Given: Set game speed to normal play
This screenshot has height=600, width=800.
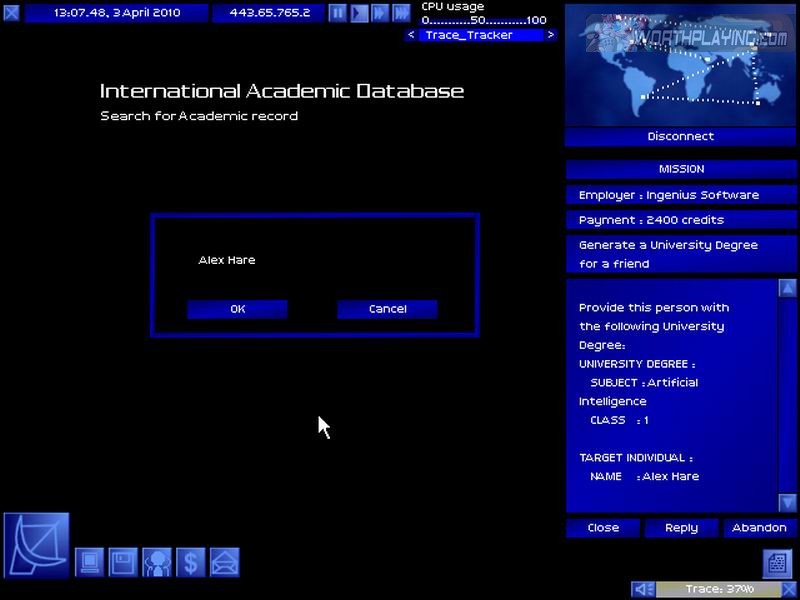Looking at the screenshot, I should click(x=359, y=13).
